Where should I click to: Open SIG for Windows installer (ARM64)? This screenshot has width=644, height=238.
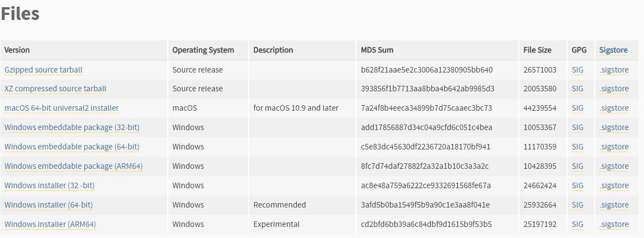[578, 224]
